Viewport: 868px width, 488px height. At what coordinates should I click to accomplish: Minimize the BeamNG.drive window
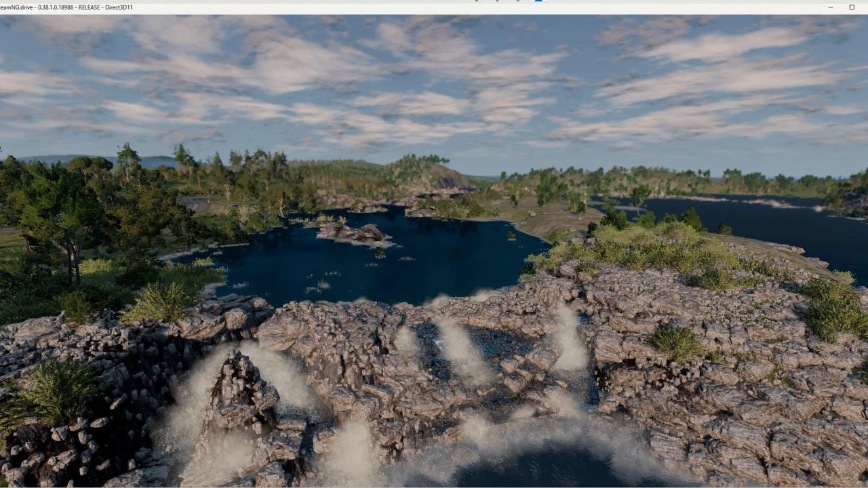pos(831,7)
